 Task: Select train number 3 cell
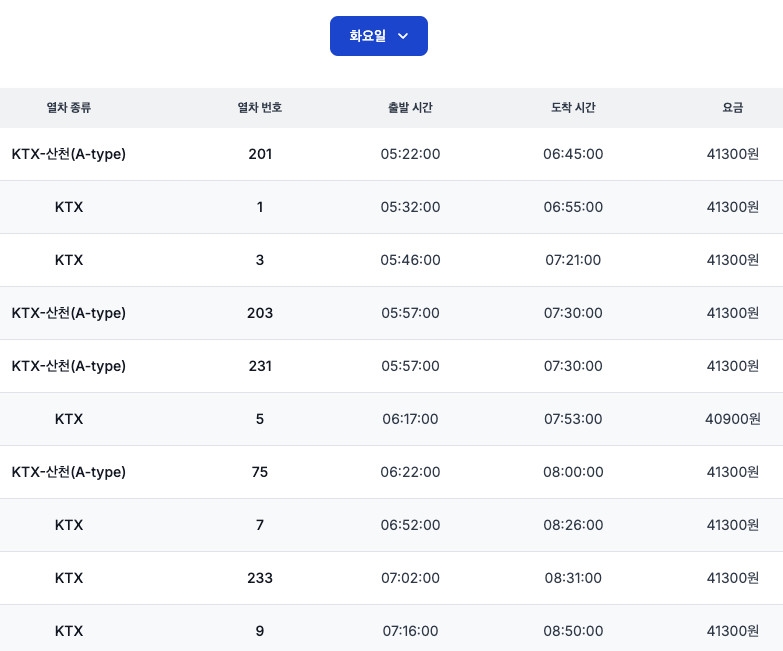[x=260, y=260]
